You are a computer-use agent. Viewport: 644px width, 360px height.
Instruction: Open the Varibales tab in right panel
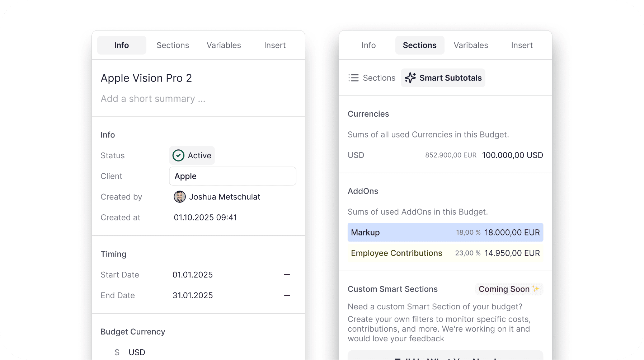pos(471,45)
